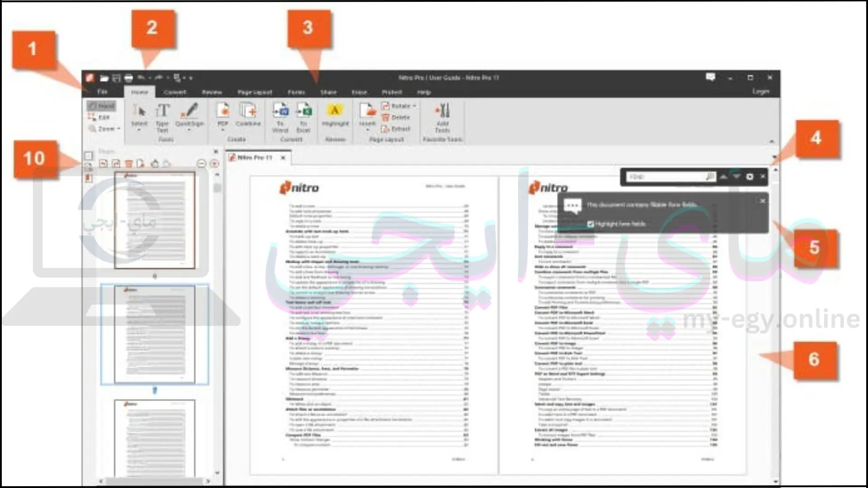Undo the last action
This screenshot has height=488, width=868.
pos(141,78)
